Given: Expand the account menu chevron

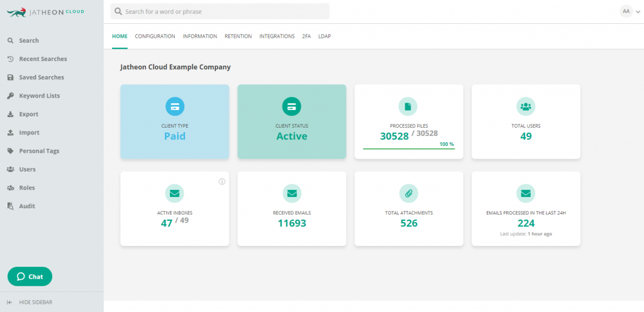Looking at the screenshot, I should coord(638,12).
